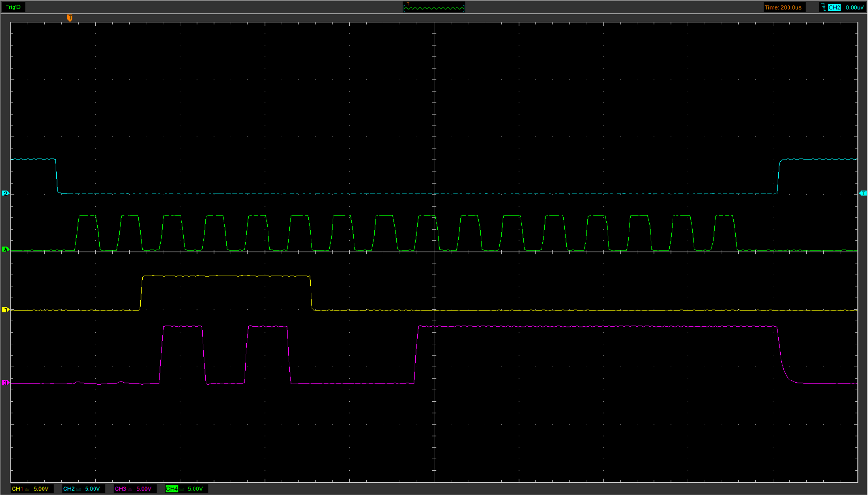Select the magenta CH3 ground level marker
The width and height of the screenshot is (868, 495).
pos(5,383)
